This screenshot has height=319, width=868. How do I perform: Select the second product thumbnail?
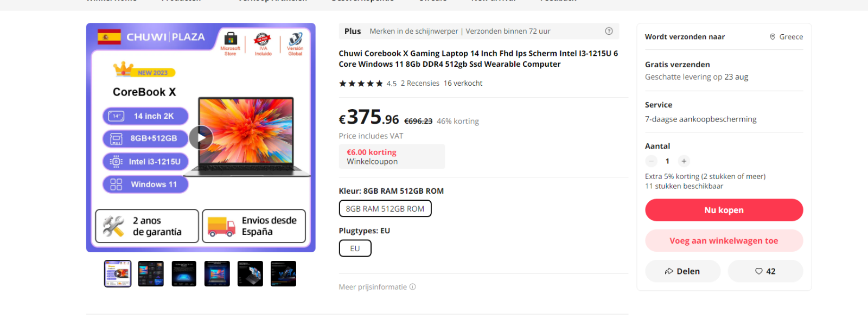click(x=151, y=274)
